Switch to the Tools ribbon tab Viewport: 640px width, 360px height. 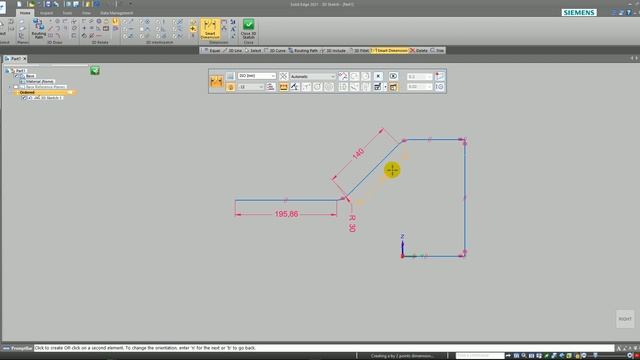[67, 13]
